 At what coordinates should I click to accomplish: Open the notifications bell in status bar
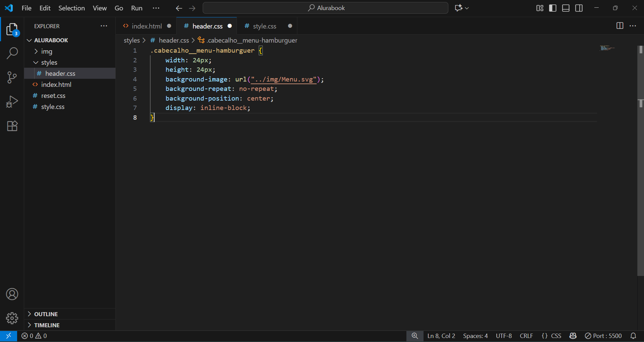[x=633, y=336]
